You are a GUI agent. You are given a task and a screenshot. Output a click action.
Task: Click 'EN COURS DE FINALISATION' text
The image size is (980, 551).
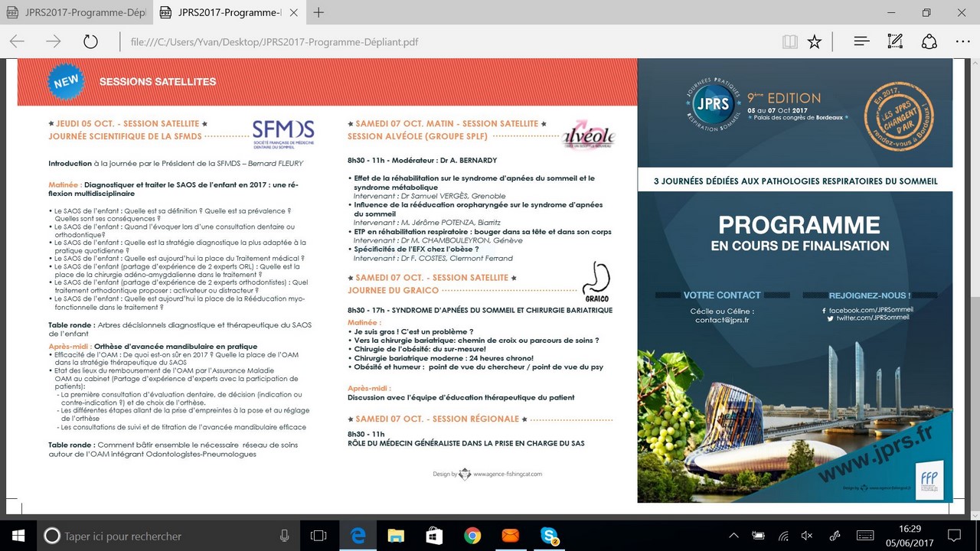point(800,246)
